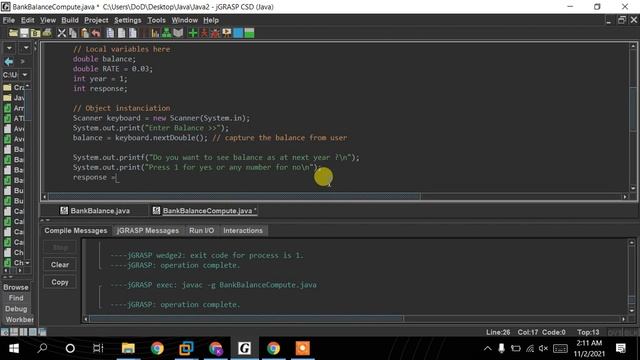This screenshot has height=360, width=640.
Task: Switch to the Interactions tab
Action: pyautogui.click(x=243, y=231)
